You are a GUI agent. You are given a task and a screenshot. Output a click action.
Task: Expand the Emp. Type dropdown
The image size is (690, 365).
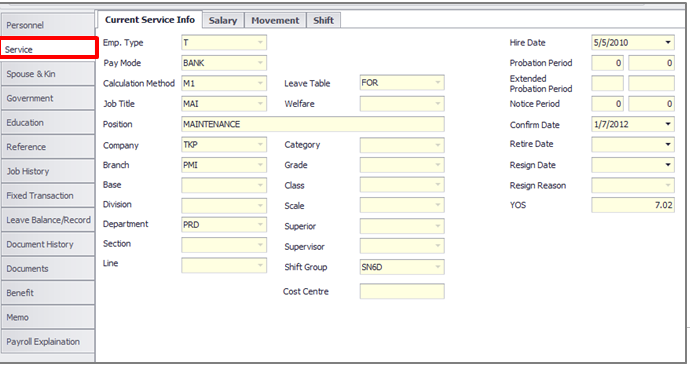click(x=261, y=43)
